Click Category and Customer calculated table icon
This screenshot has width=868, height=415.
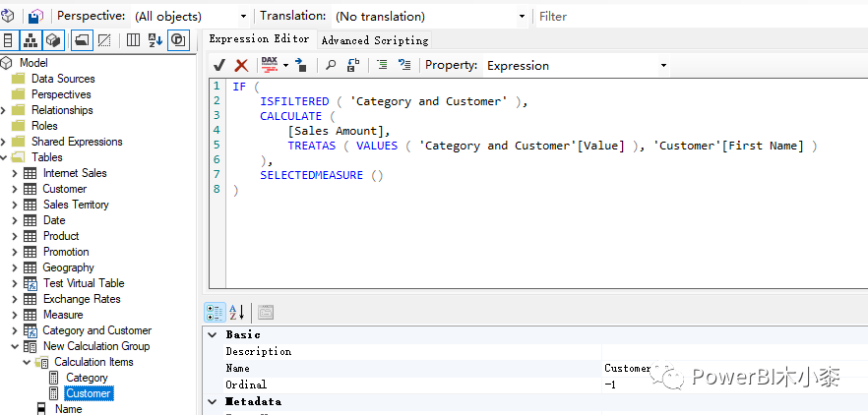[30, 330]
